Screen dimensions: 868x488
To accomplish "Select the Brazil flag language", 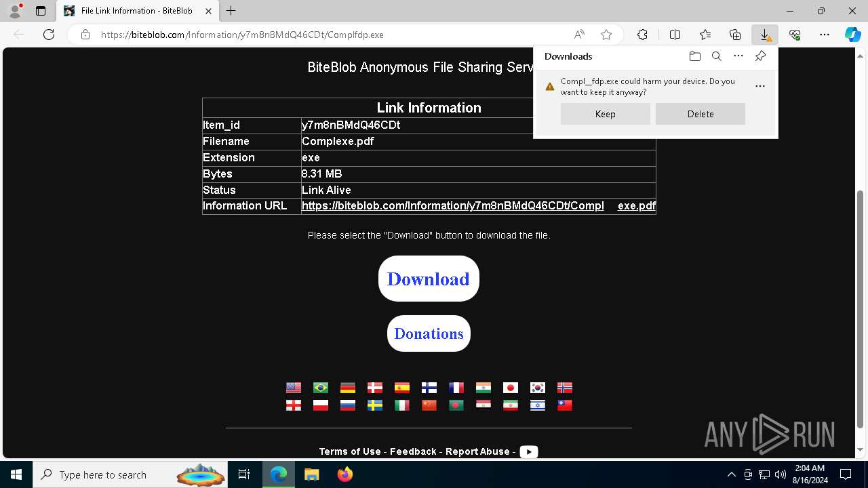I will [x=321, y=388].
